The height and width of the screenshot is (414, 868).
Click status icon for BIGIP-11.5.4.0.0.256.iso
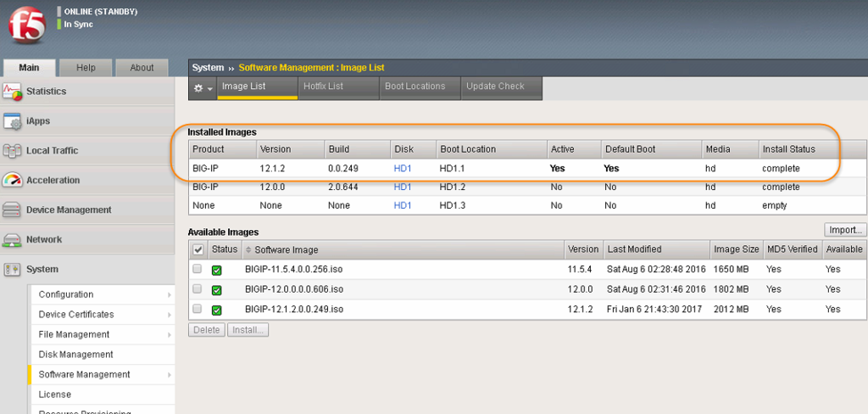pos(216,271)
